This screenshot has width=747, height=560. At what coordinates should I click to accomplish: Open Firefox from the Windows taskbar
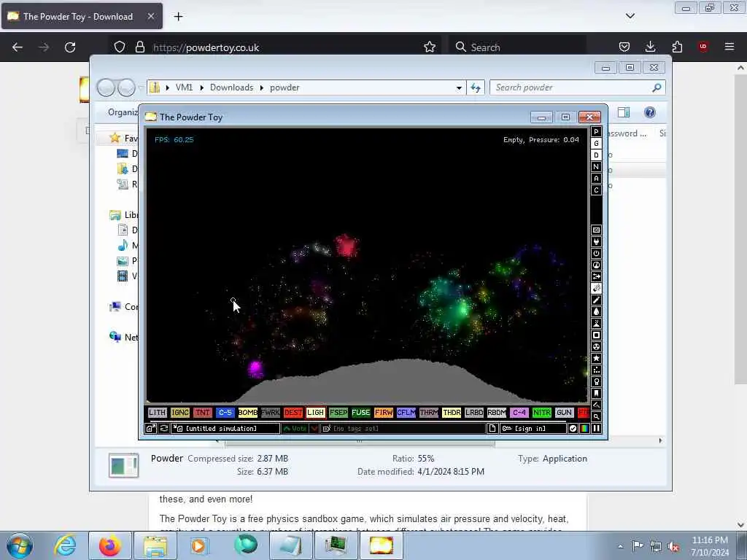tap(109, 545)
